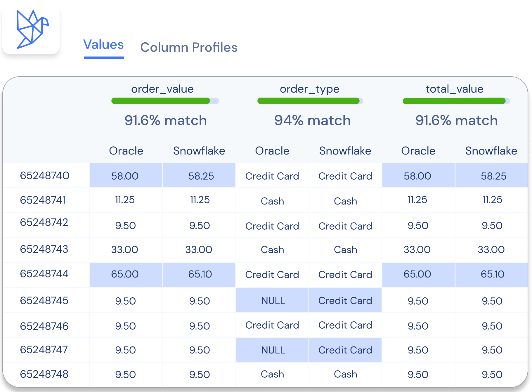Click the order_value column header

162,89
